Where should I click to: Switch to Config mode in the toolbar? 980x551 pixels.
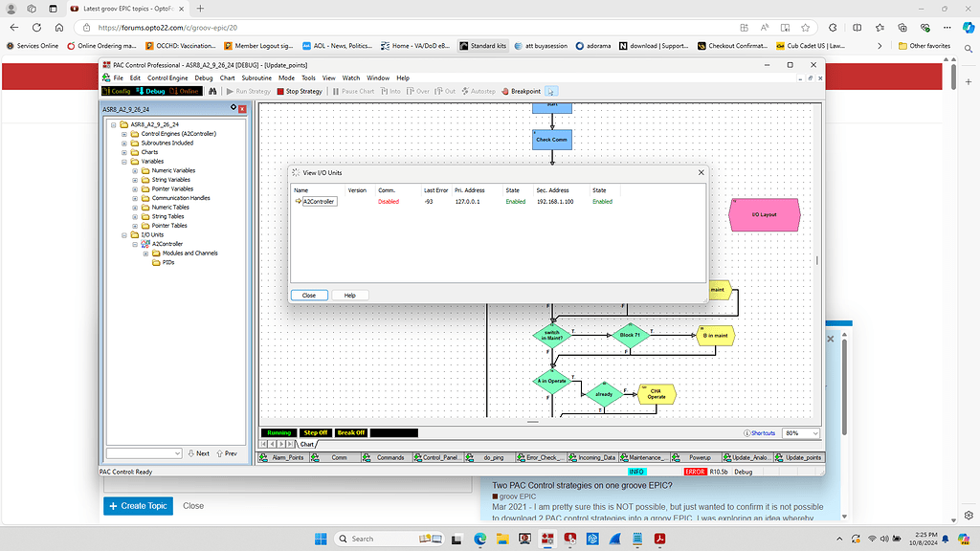tap(117, 91)
